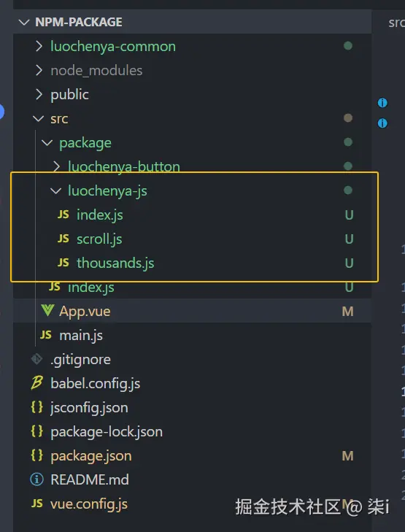Click the braces icon beside jsconfig.json
405x532 pixels.
[x=36, y=407]
